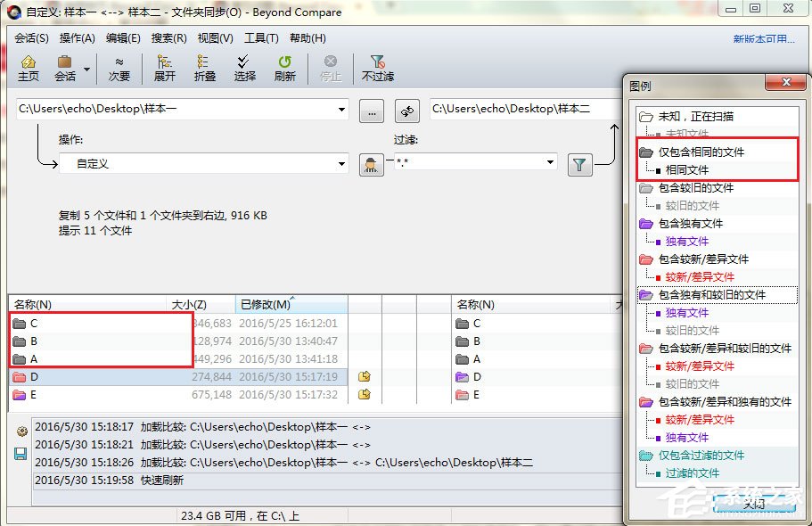
Task: Toggle the funnel display filter button
Action: [x=580, y=165]
